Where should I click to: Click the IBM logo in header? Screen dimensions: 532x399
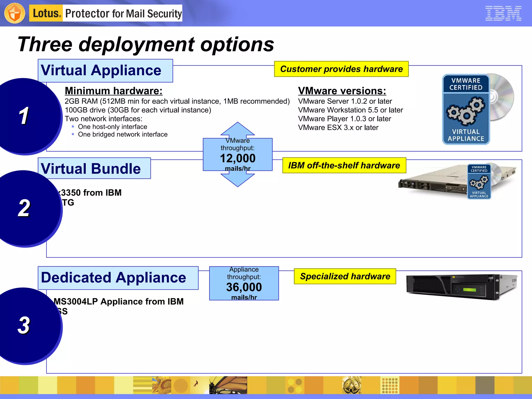[503, 13]
